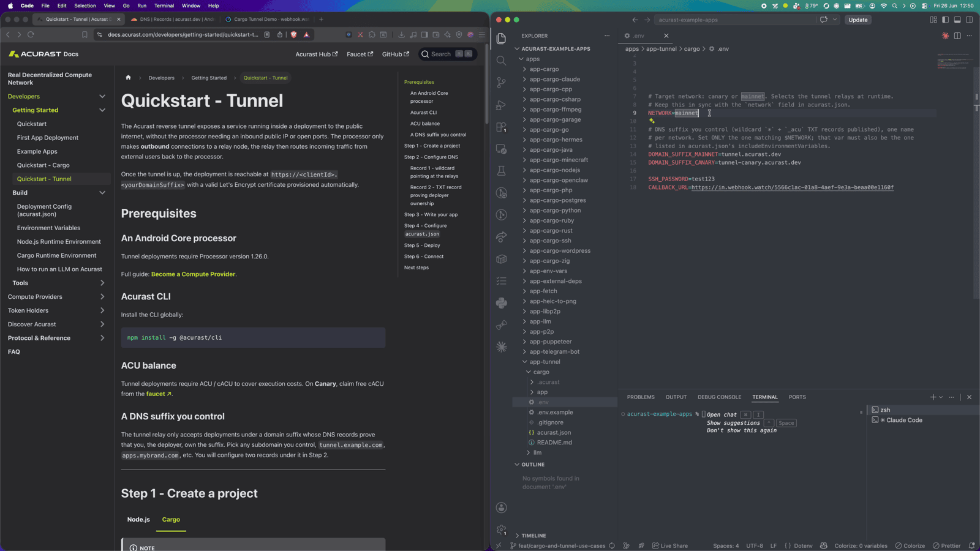This screenshot has height=551, width=980.
Task: Select the Node.js tab in Step 1
Action: 138,519
